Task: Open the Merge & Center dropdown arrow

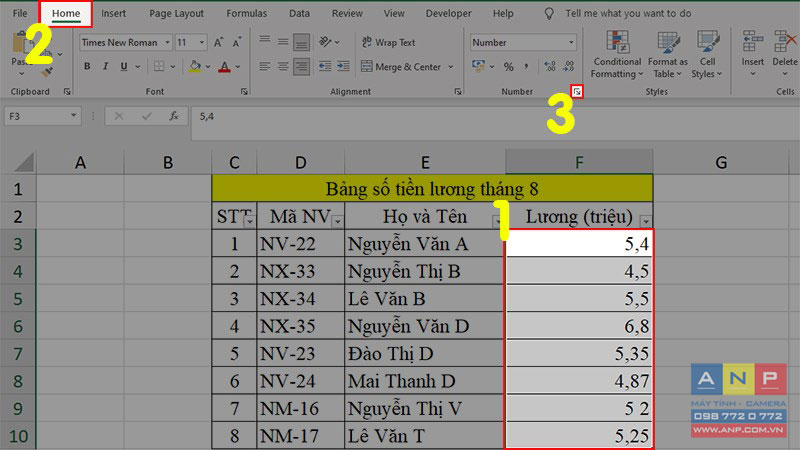Action: coord(451,66)
